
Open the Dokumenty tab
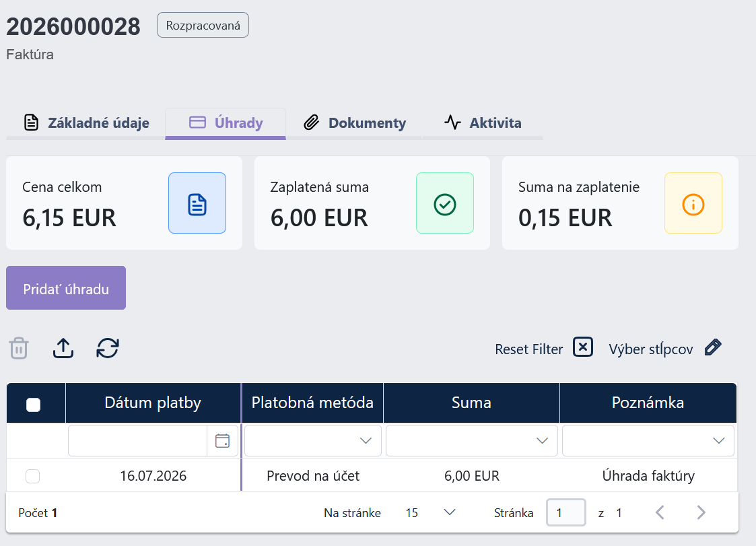(354, 123)
